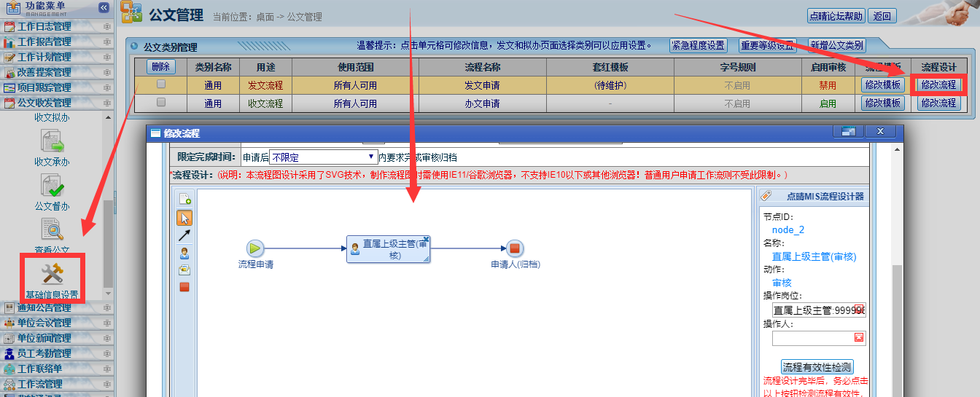This screenshot has width=980, height=397.
Task: Check the 收文流程 row checkbox
Action: click(161, 103)
